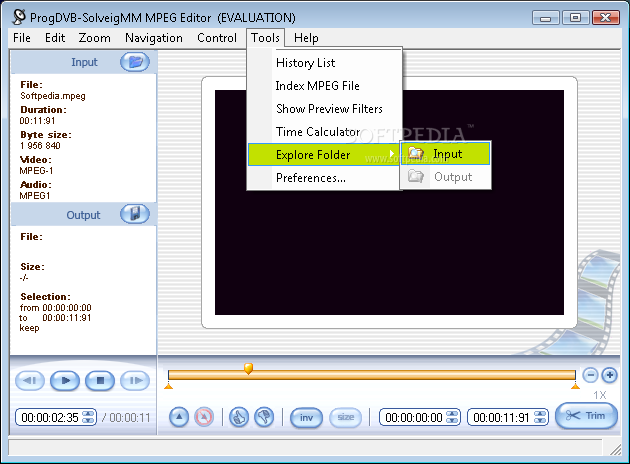Choose Input in Explore Folder submenu
This screenshot has width=630, height=464.
coord(446,153)
